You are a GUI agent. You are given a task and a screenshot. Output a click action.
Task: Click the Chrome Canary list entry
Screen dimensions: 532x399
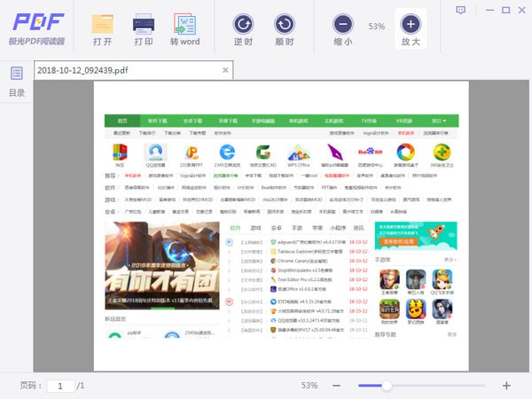302,261
